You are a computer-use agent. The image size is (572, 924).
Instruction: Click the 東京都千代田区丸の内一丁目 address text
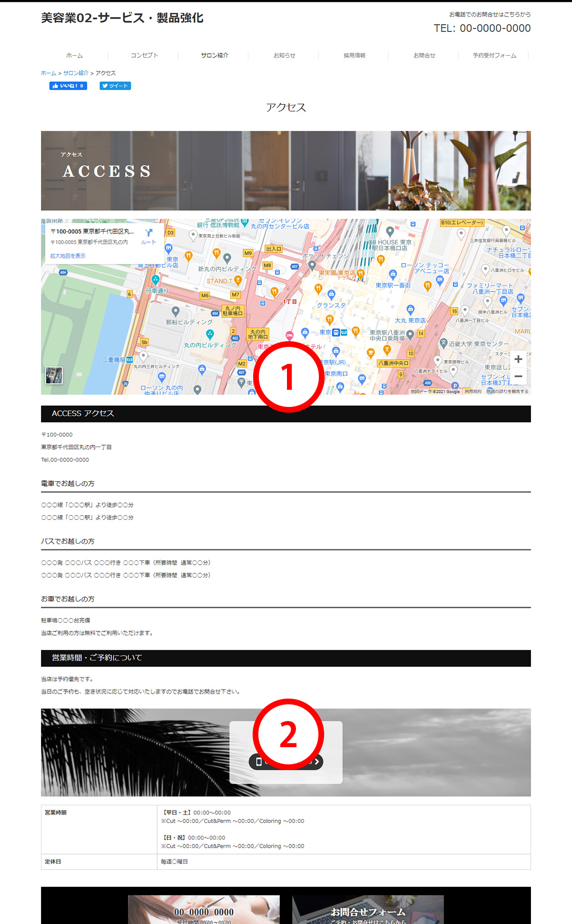[x=76, y=447]
